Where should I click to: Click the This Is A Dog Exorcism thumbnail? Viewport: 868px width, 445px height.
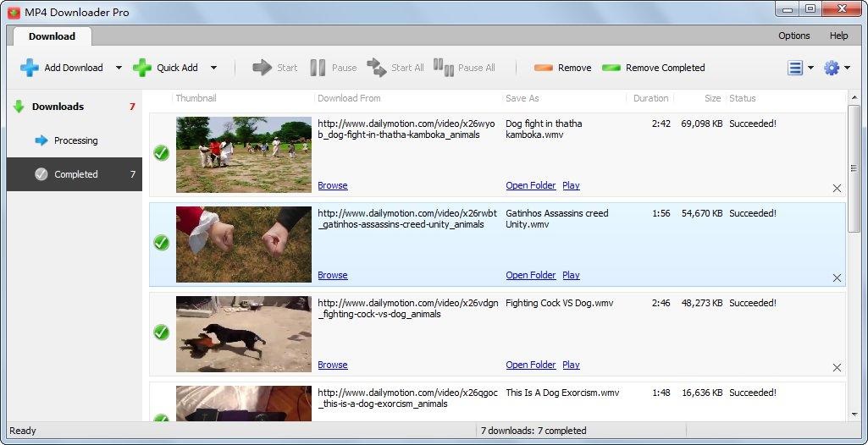click(x=244, y=404)
